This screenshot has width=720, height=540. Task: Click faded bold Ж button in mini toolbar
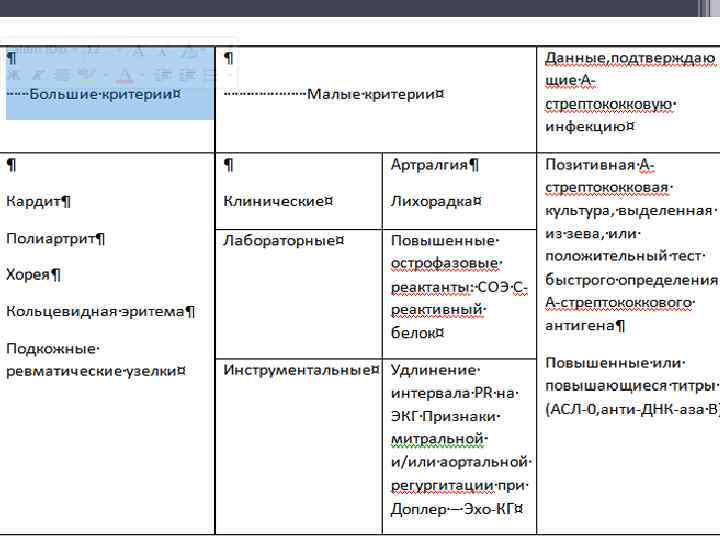(14, 74)
